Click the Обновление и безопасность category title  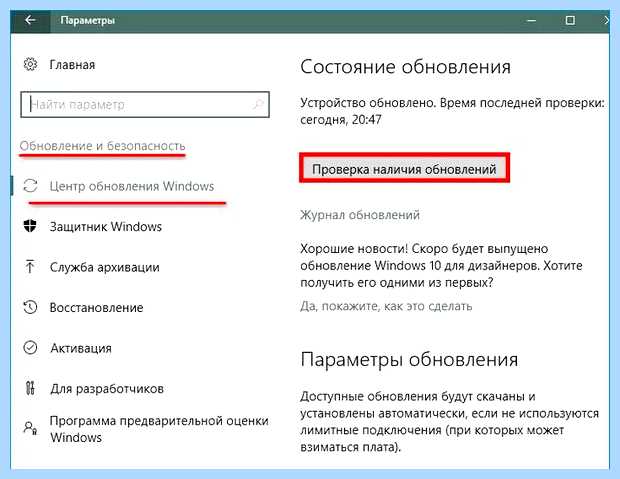(102, 146)
